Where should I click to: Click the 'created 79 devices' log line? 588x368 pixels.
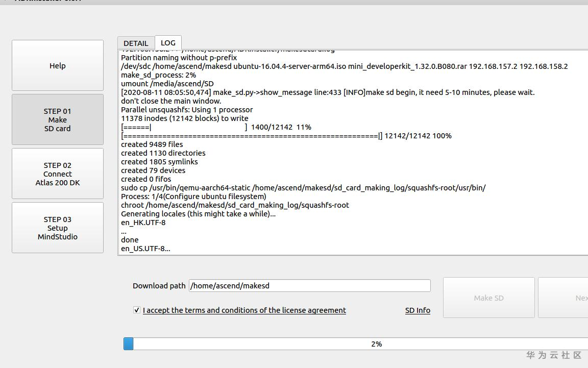153,170
